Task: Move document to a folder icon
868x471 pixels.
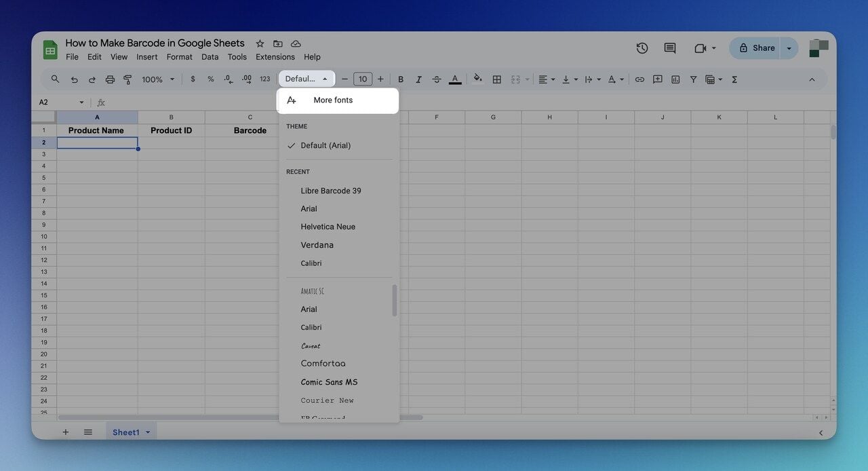Action: pyautogui.click(x=278, y=43)
